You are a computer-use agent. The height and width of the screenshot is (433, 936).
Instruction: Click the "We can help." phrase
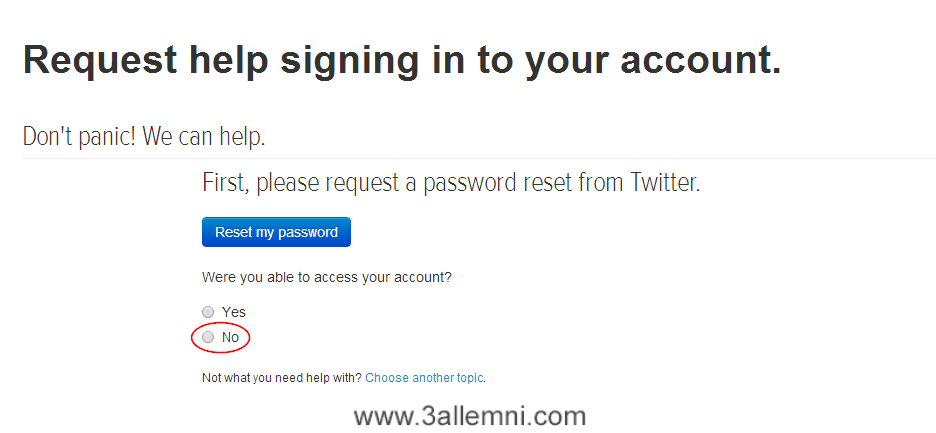[x=204, y=137]
